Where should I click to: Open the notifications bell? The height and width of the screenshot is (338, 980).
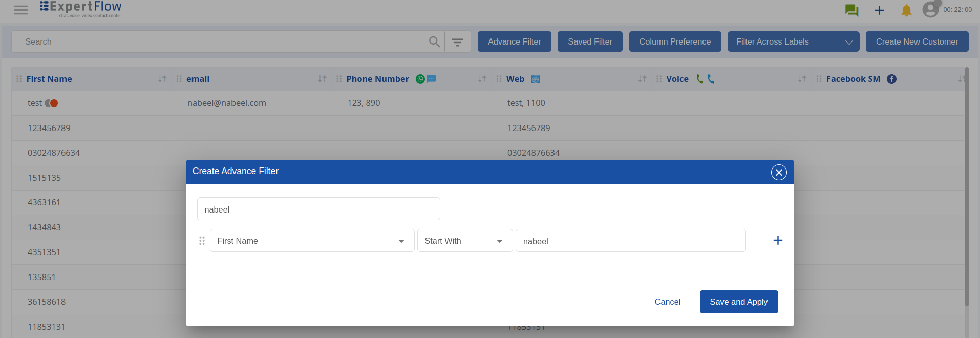(x=906, y=10)
